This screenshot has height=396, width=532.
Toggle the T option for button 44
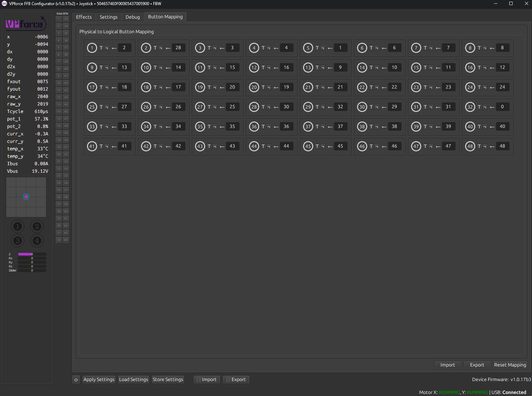[x=263, y=146]
